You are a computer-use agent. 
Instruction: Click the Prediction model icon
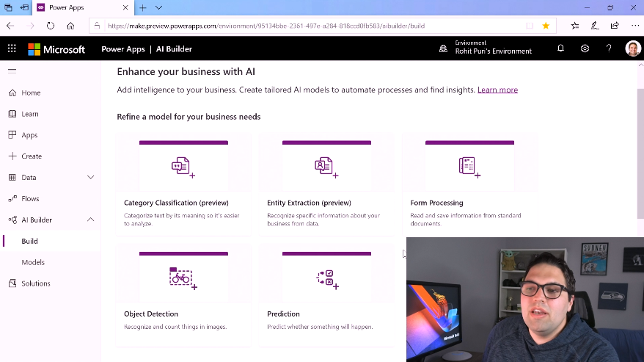pos(327,280)
